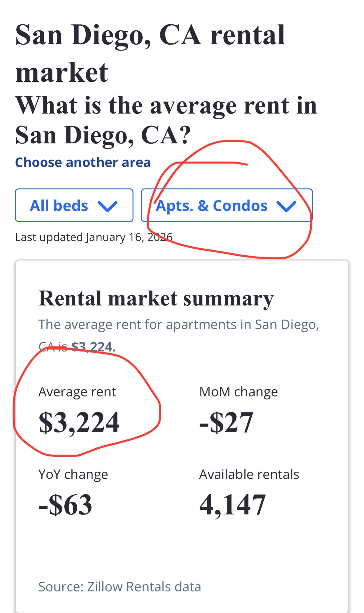Click the "Available rentals" label
This screenshot has width=364, height=613.
coord(249,474)
